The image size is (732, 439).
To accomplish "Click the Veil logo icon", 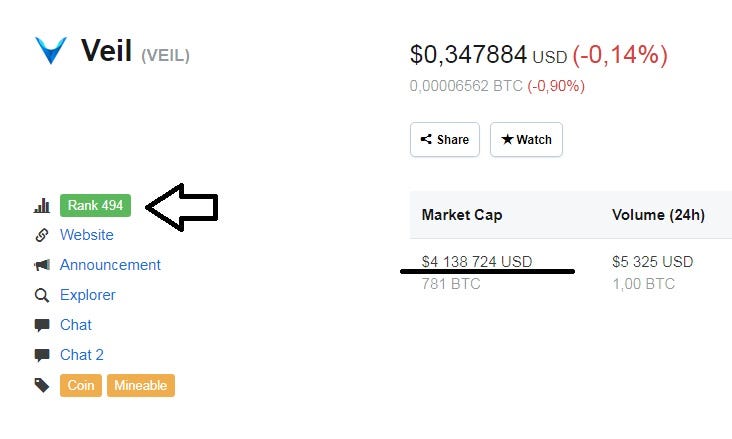I will click(x=51, y=50).
